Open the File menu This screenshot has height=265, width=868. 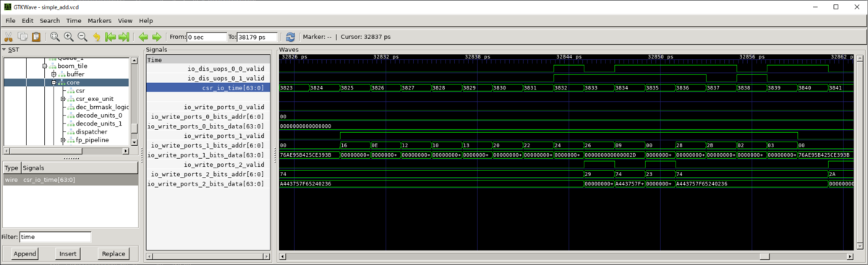(x=10, y=21)
